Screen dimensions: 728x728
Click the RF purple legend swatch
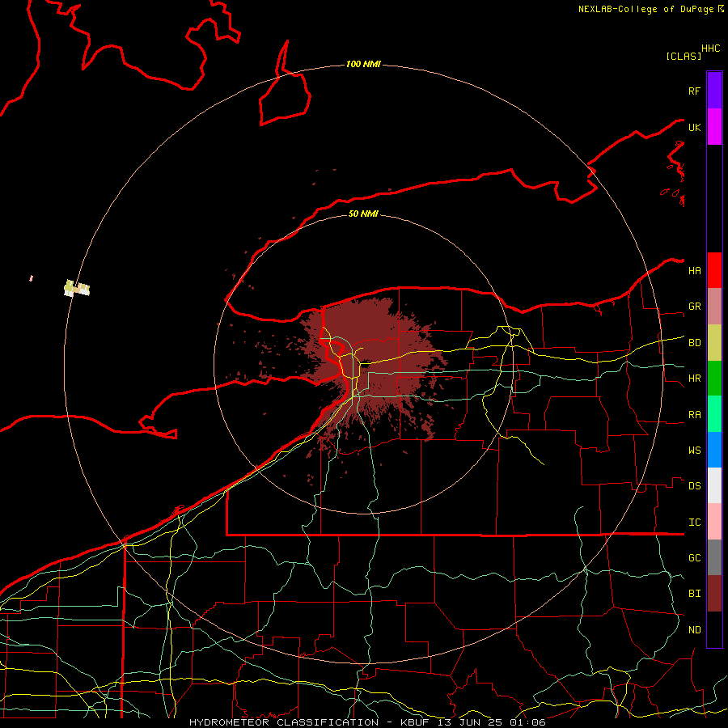(714, 91)
